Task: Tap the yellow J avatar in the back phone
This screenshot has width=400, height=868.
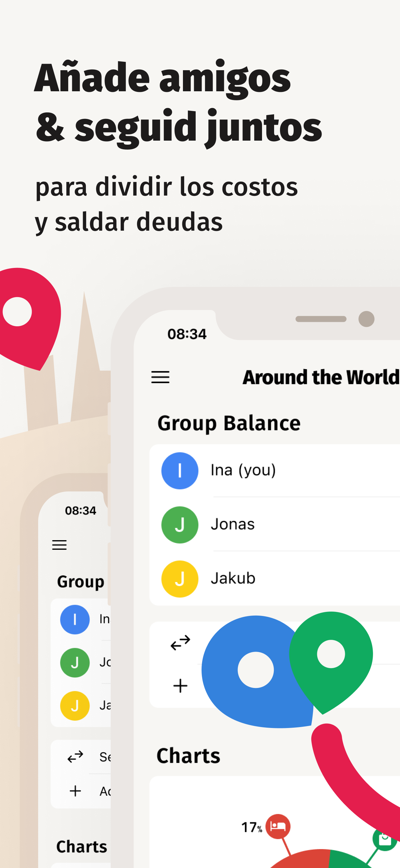Action: pos(75,706)
